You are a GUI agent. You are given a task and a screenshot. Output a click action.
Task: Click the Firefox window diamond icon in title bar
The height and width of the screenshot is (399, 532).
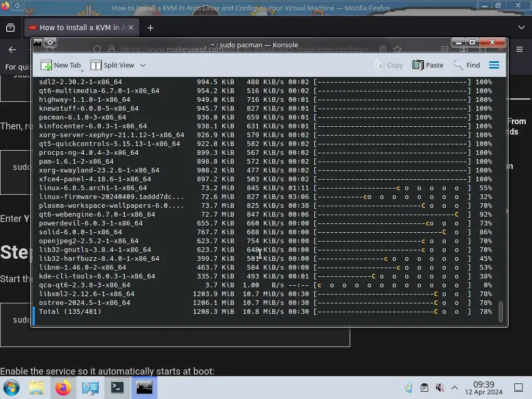tap(17, 5)
